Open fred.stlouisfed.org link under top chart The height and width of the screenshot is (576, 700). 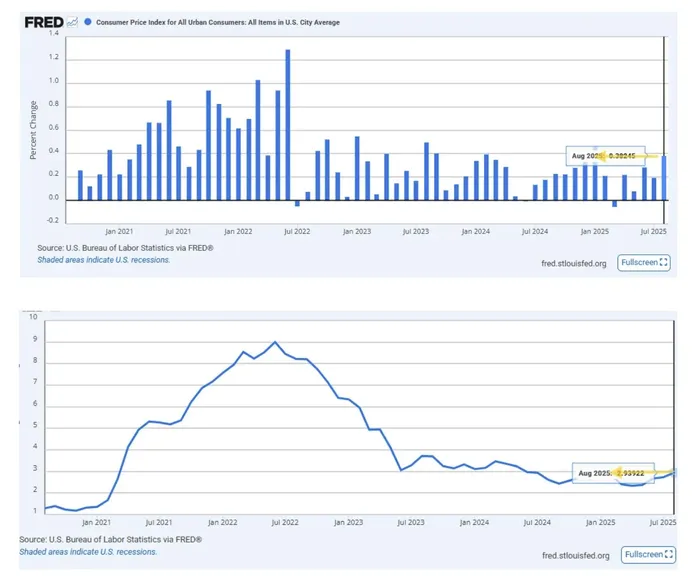coord(572,264)
